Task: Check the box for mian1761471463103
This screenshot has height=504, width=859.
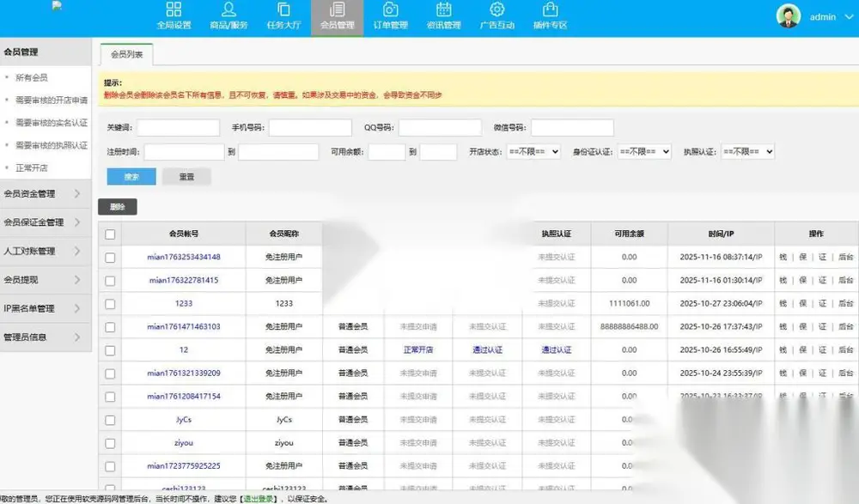Action: tap(110, 327)
